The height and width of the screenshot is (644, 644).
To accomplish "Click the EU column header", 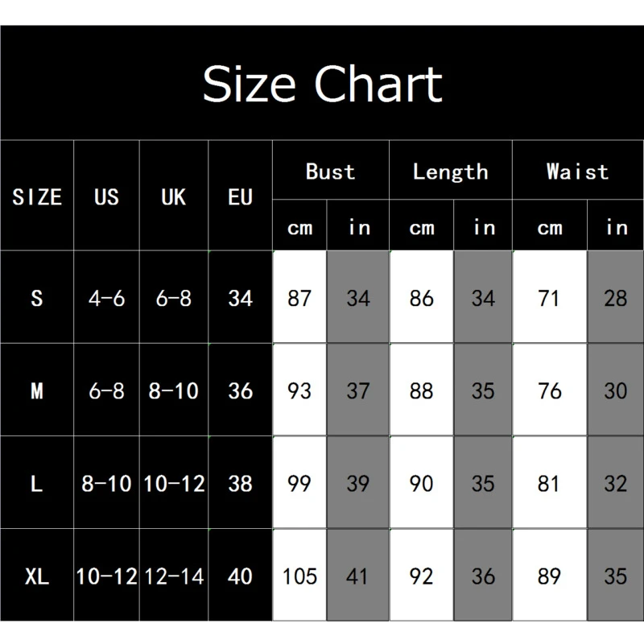I will tap(240, 196).
